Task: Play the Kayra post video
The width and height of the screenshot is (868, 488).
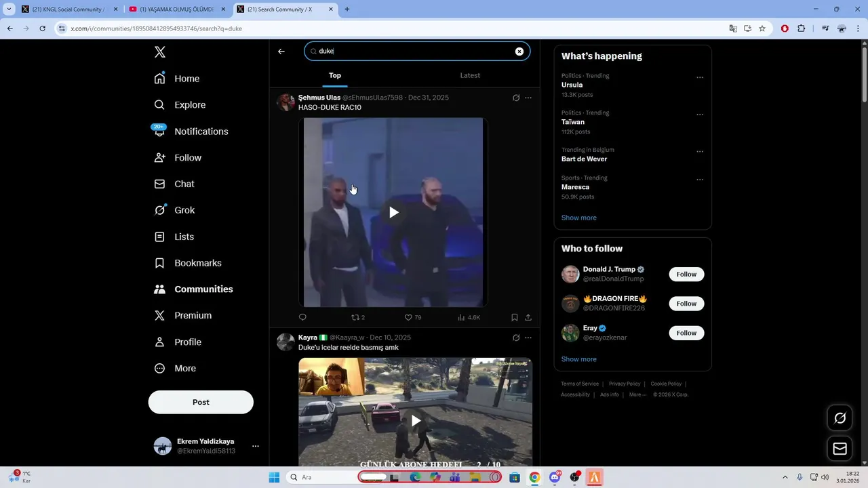Action: [x=416, y=421]
